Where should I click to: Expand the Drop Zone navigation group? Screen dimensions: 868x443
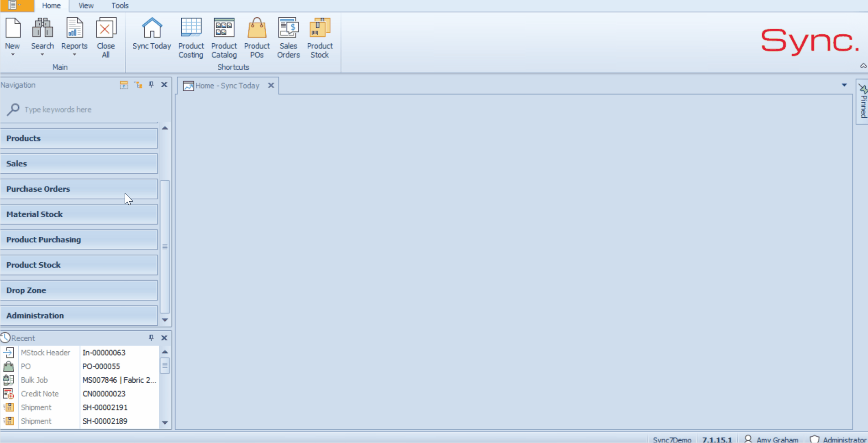point(79,290)
